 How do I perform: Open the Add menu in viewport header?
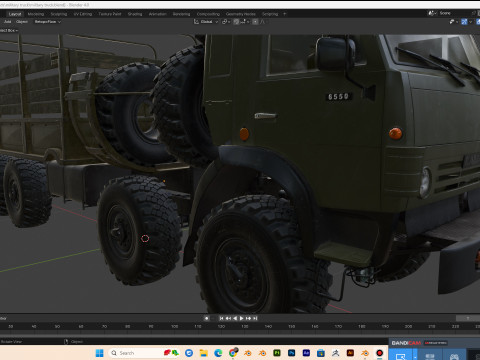[7, 22]
